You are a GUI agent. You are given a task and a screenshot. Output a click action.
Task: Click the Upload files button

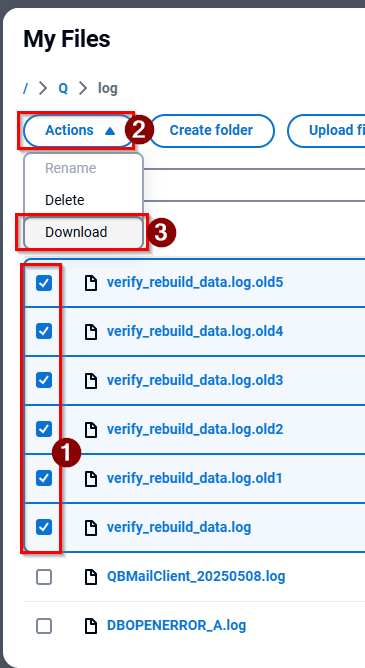(326, 130)
